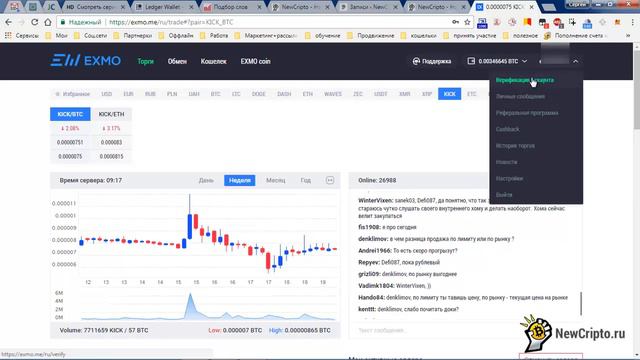The height and width of the screenshot is (360, 640).
Task: Open the pinned JC browser tab
Action: [51, 7]
